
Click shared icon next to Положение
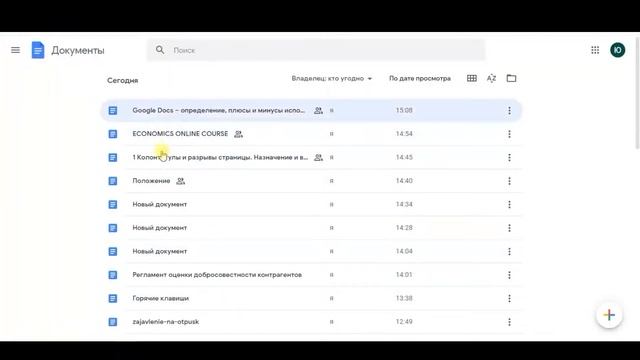(x=180, y=181)
